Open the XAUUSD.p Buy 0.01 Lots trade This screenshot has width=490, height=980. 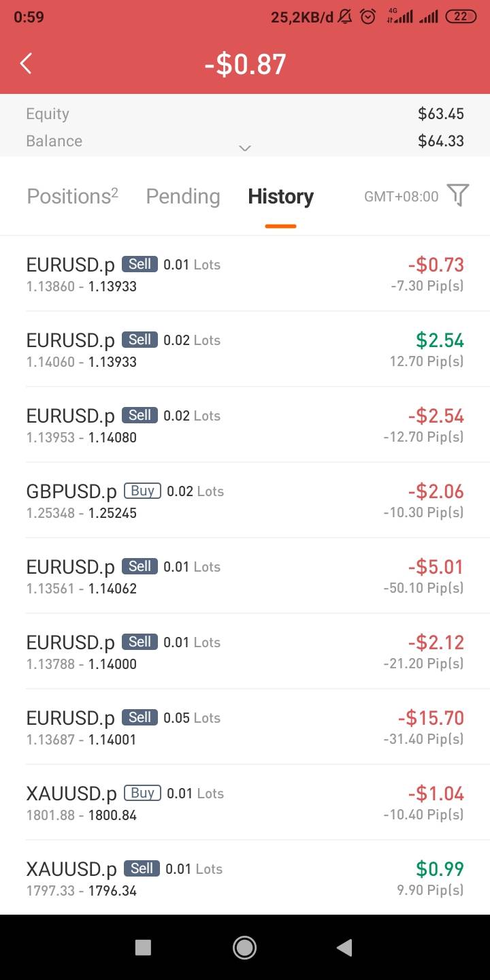245,802
